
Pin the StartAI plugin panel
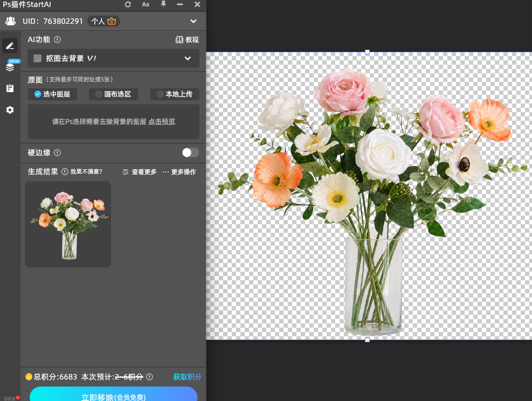[163, 4]
